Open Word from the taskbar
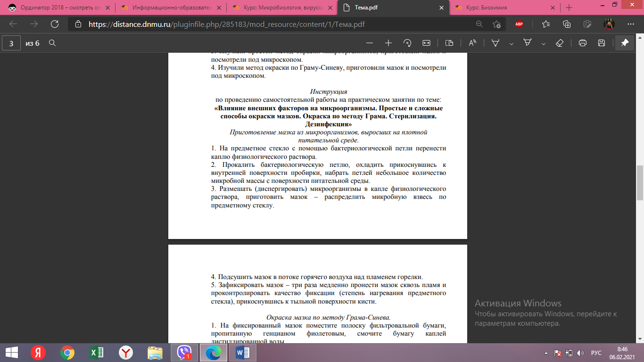 (243, 353)
